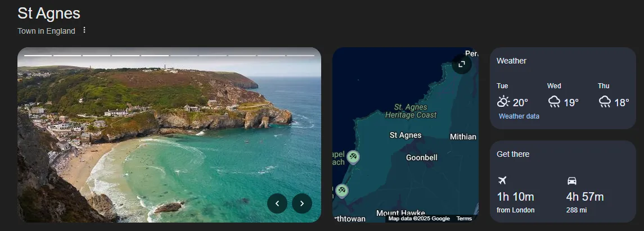Open the map Terms link
The width and height of the screenshot is (644, 231).
[x=464, y=219]
